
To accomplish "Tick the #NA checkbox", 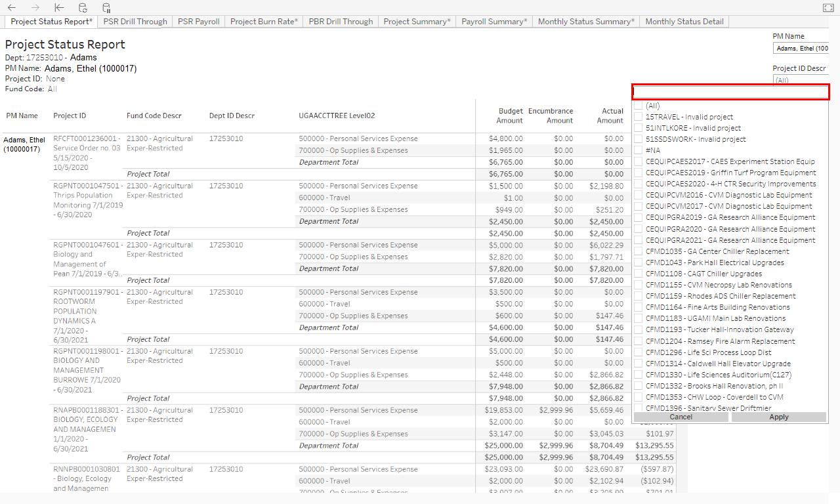I will tap(638, 150).
